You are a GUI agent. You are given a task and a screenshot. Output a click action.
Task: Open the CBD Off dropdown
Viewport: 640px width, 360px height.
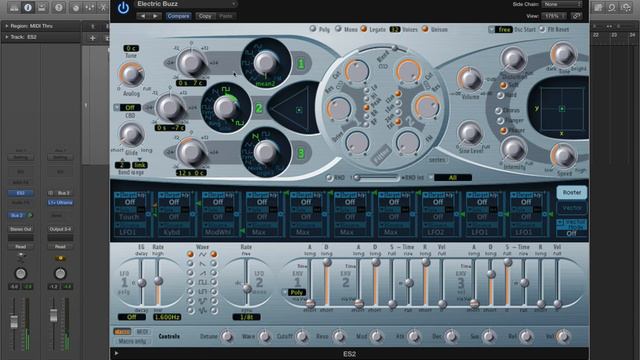point(127,108)
